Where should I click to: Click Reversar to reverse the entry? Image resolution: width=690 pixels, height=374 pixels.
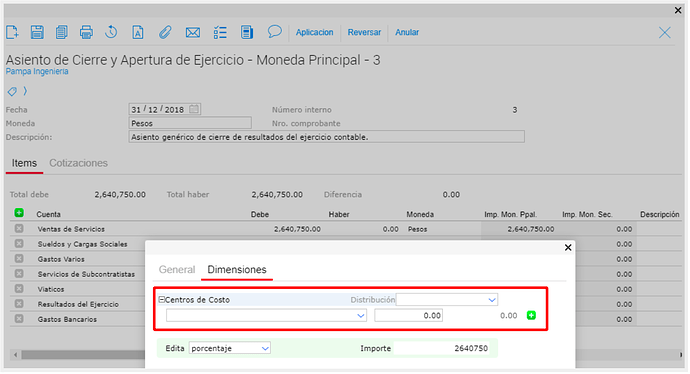click(364, 32)
